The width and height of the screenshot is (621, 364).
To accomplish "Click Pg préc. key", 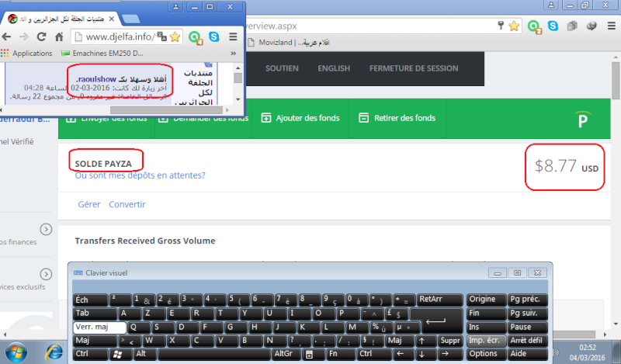I will pos(528,300).
